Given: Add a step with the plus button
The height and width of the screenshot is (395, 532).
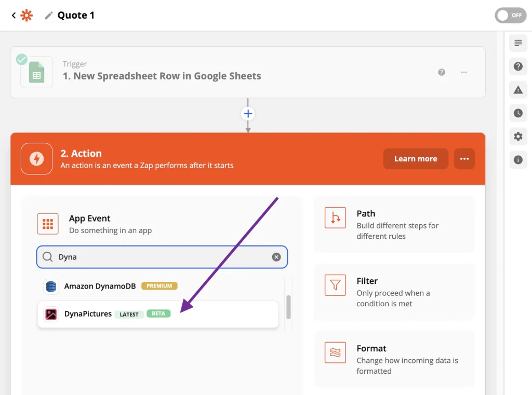Looking at the screenshot, I should point(248,114).
